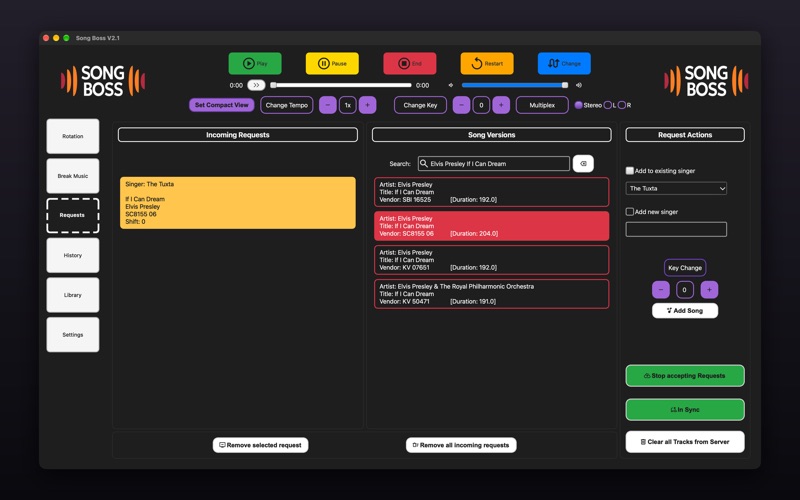Screen dimensions: 800x500
Task: Click the new singer name field
Action: 676,229
